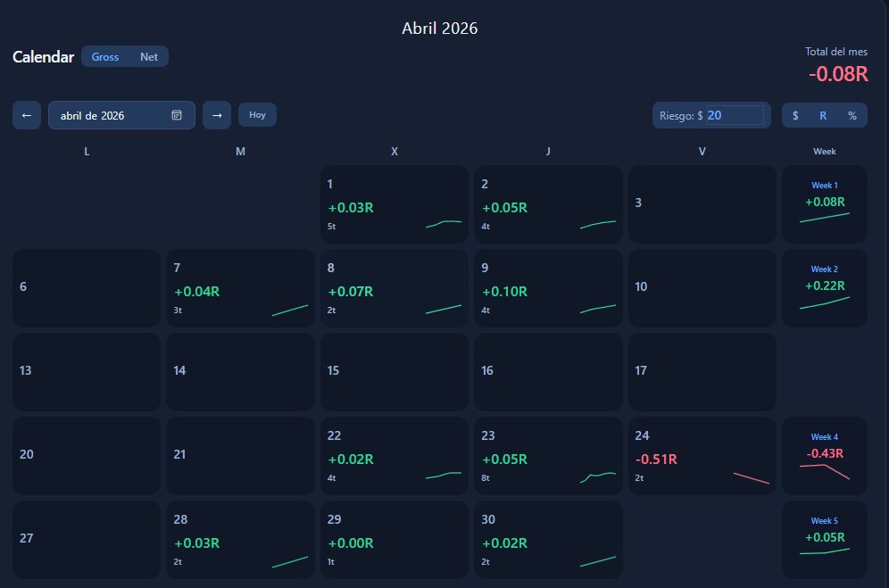Open day 7 cell with +0.04R

240,288
